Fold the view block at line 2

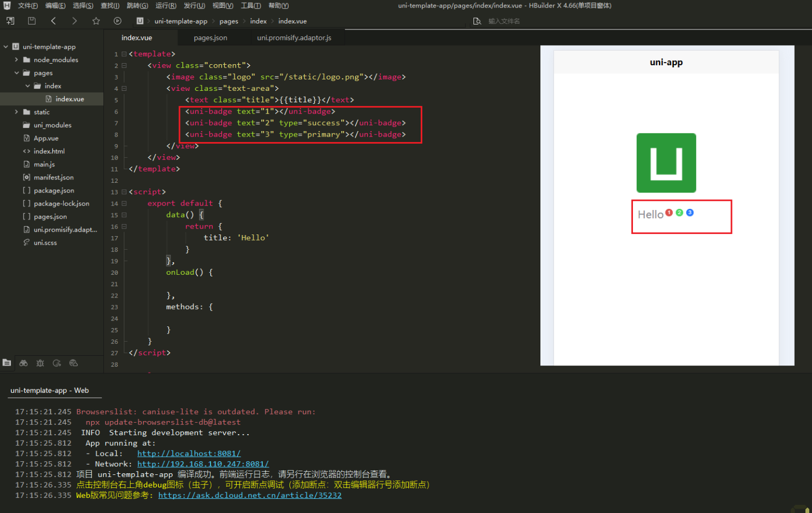[124, 65]
